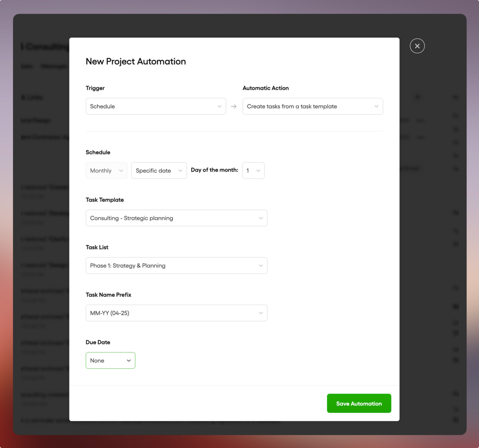Click the Due Date label
Image resolution: width=479 pixels, height=448 pixels.
(x=98, y=342)
